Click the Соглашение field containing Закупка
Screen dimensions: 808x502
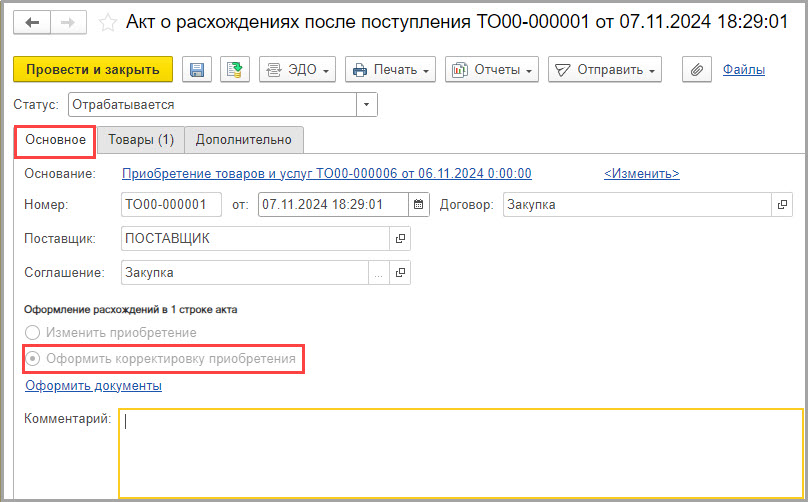pyautogui.click(x=245, y=273)
